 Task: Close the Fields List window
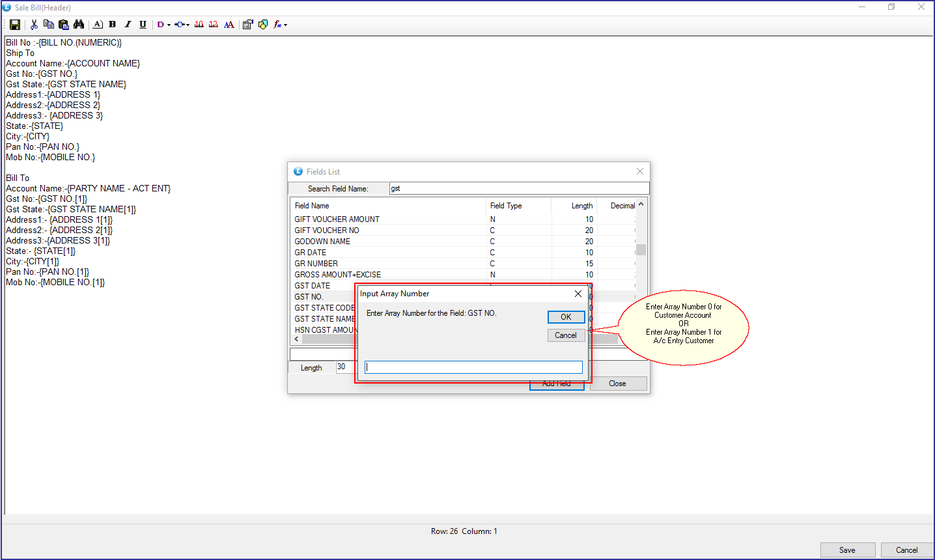click(x=640, y=171)
